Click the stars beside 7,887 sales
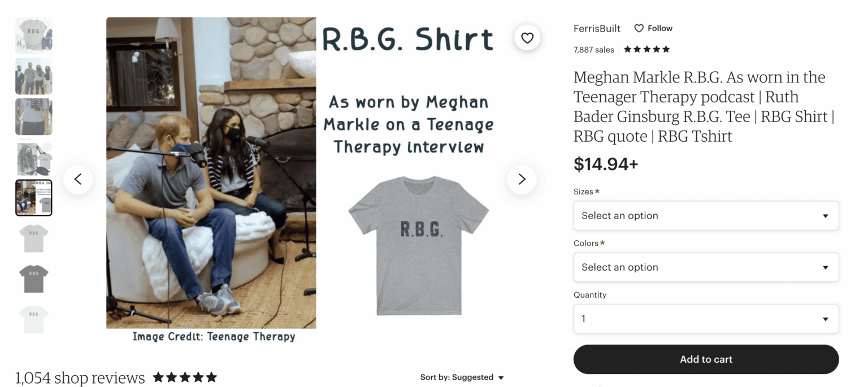Image resolution: width=868 pixels, height=387 pixels. (646, 49)
